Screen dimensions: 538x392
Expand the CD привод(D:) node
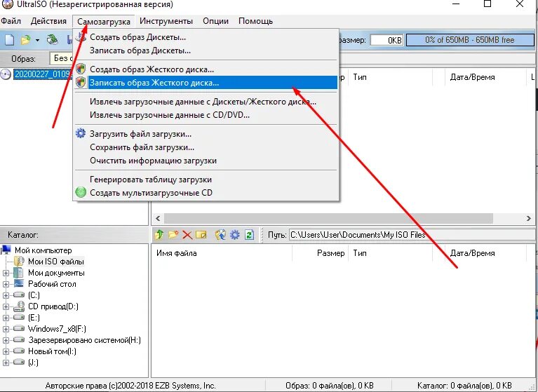point(6,306)
